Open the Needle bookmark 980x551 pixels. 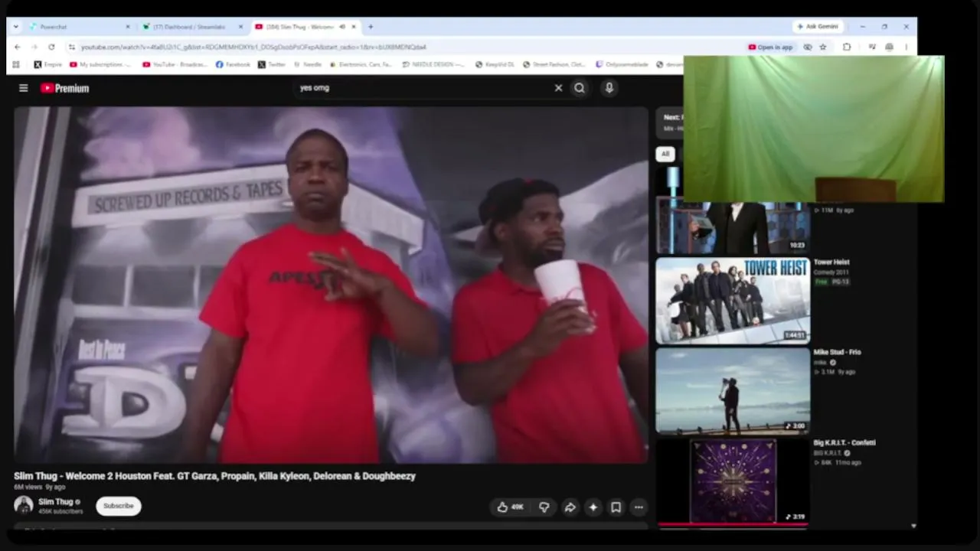(308, 65)
